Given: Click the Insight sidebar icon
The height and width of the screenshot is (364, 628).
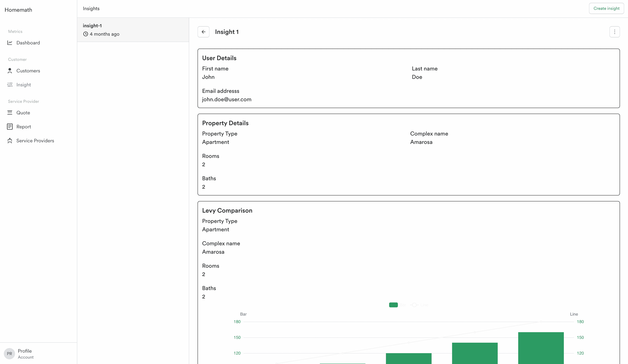Looking at the screenshot, I should [10, 85].
